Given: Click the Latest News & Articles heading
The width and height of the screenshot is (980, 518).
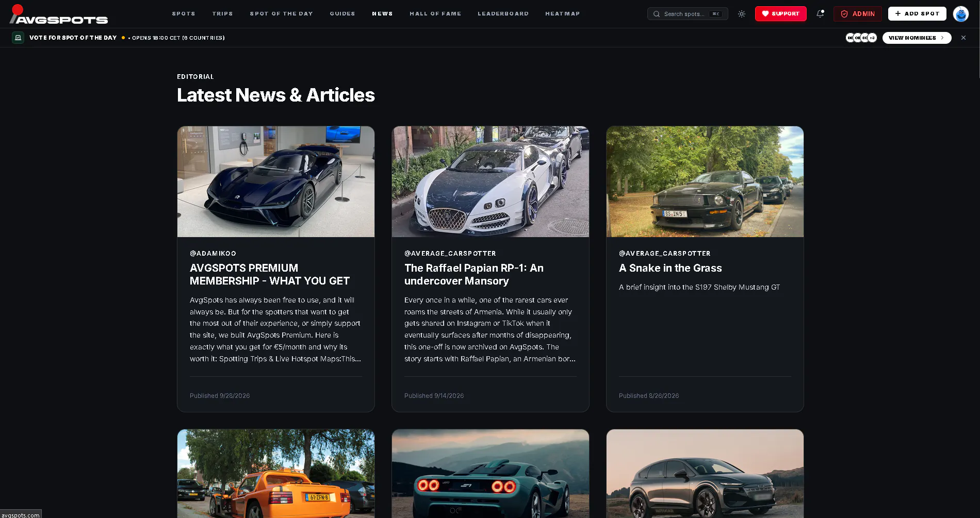Looking at the screenshot, I should coord(276,95).
